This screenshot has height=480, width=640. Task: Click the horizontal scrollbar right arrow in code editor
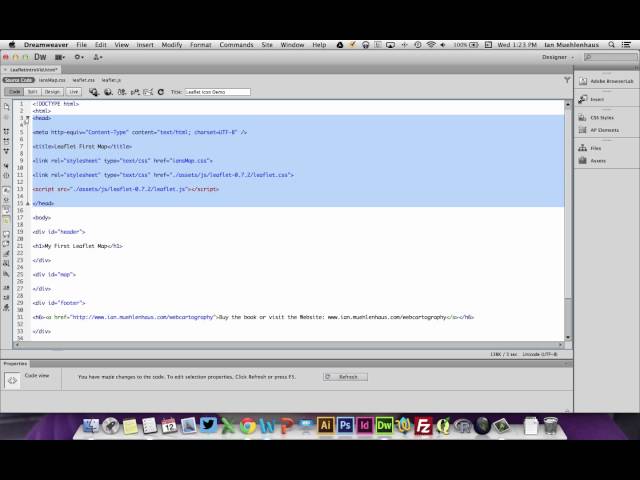(x=560, y=345)
